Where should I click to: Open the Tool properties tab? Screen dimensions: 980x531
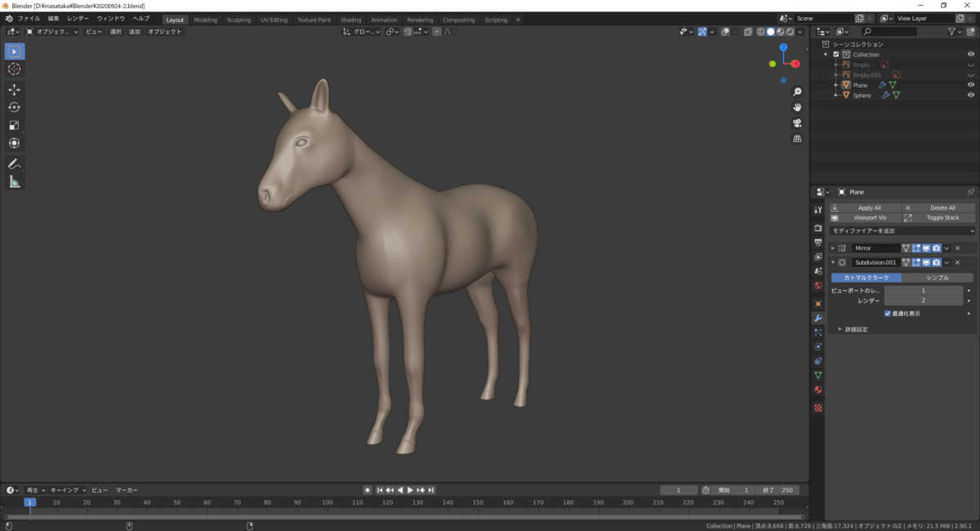pos(818,210)
